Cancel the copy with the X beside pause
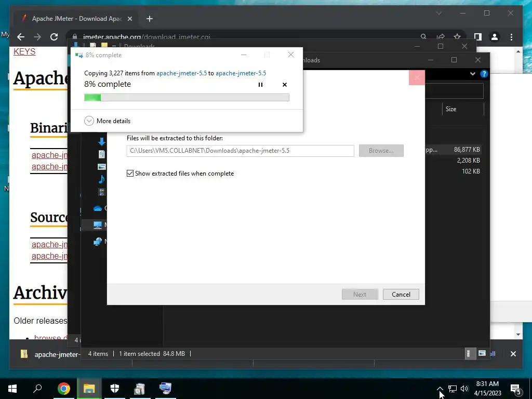 coord(285,85)
